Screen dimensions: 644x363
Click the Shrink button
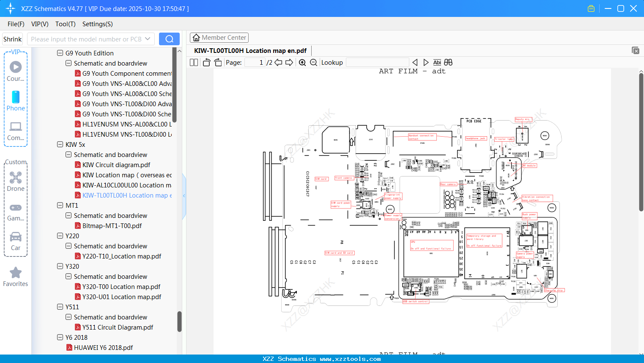point(12,39)
